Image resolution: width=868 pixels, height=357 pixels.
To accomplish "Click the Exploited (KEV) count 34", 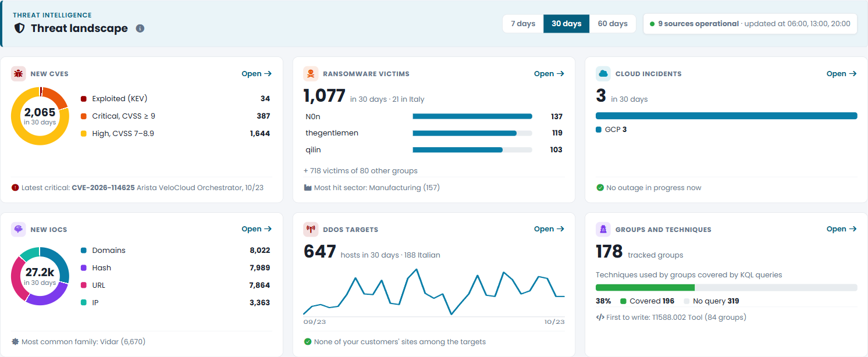I will coord(265,99).
